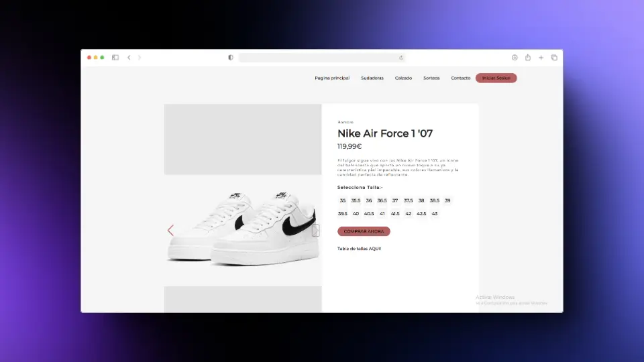Go forward with the browser forward arrow
The image size is (644, 362).
[140, 58]
